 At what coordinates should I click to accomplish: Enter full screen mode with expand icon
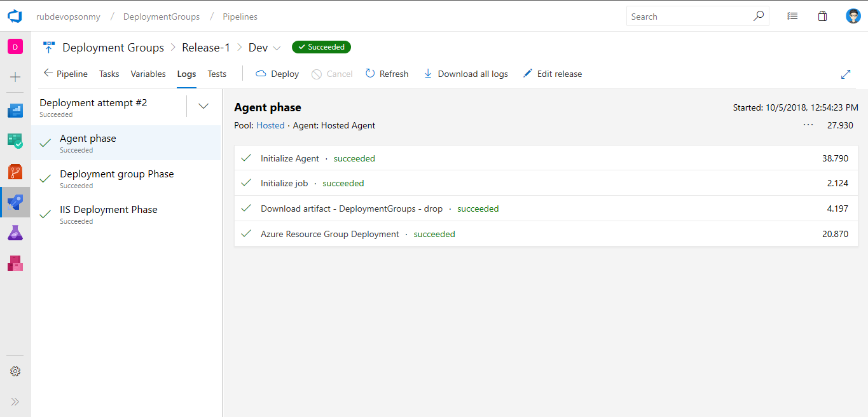click(x=846, y=74)
